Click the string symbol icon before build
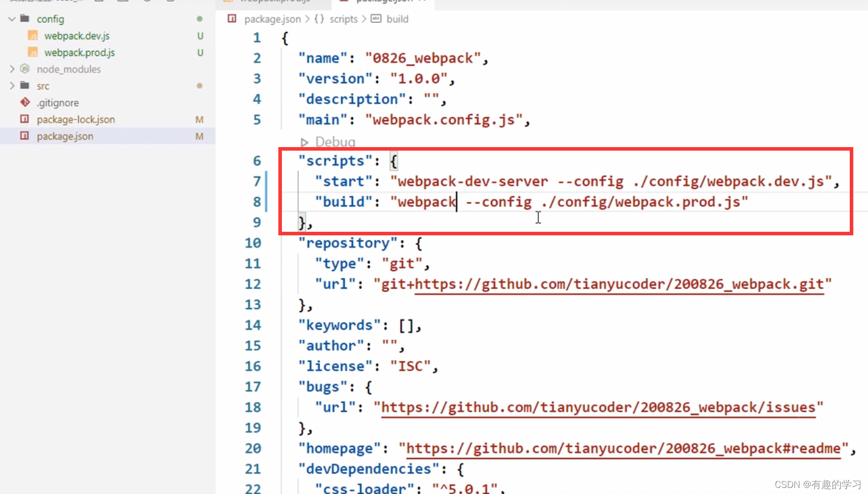This screenshot has height=494, width=868. point(376,19)
